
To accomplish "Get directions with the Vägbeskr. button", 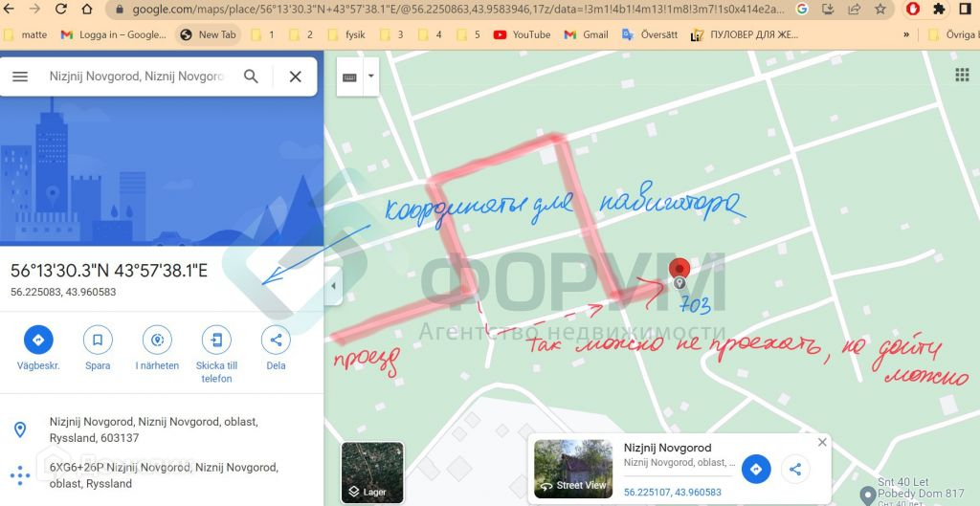I will (38, 348).
